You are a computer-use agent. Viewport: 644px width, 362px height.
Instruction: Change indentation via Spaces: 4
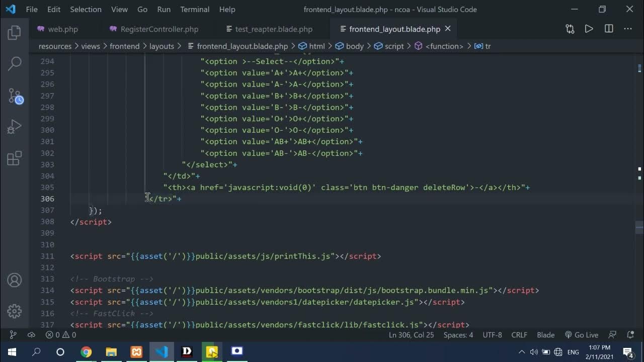(458, 335)
